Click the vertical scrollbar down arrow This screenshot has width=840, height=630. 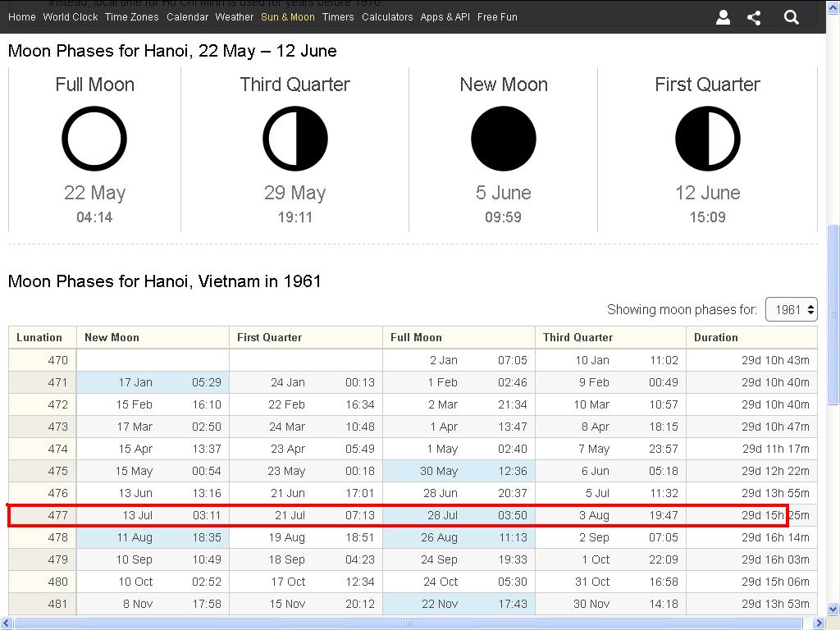click(x=833, y=609)
